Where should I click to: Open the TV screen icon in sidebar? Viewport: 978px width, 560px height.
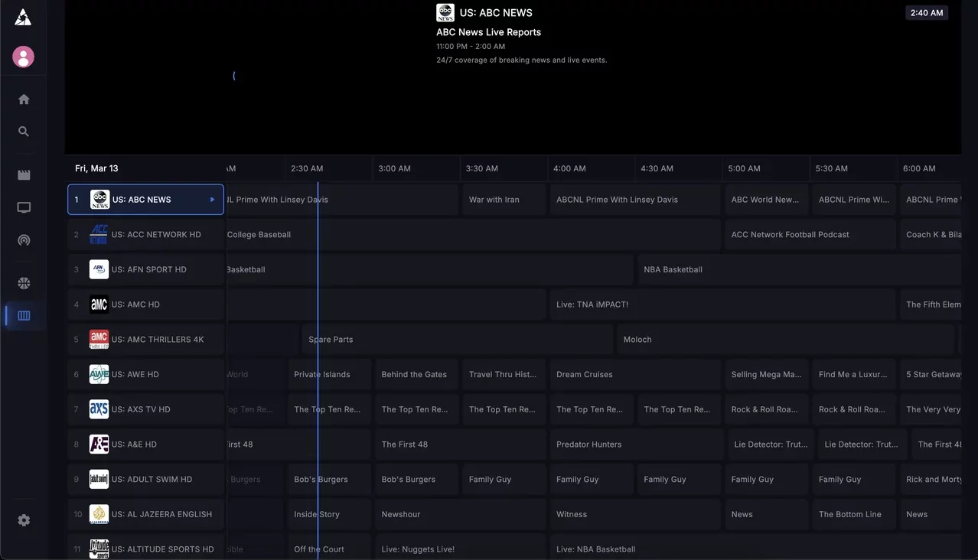coord(24,207)
